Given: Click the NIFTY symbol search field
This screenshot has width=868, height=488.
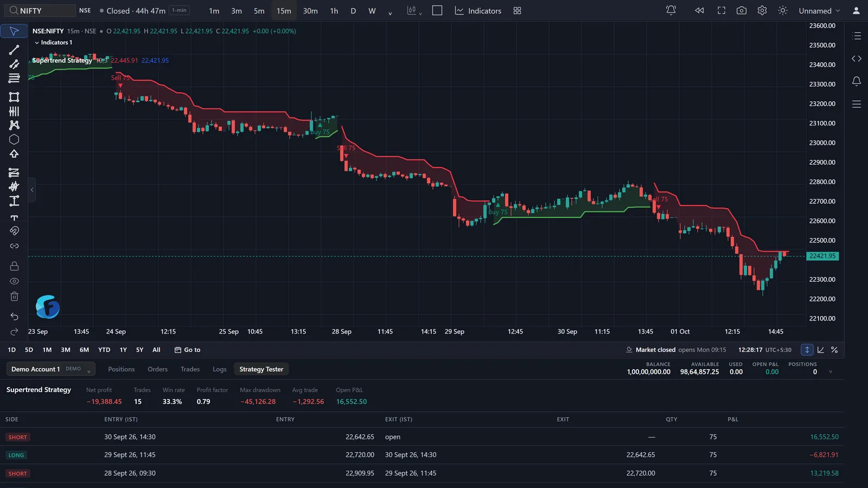Looking at the screenshot, I should point(41,10).
